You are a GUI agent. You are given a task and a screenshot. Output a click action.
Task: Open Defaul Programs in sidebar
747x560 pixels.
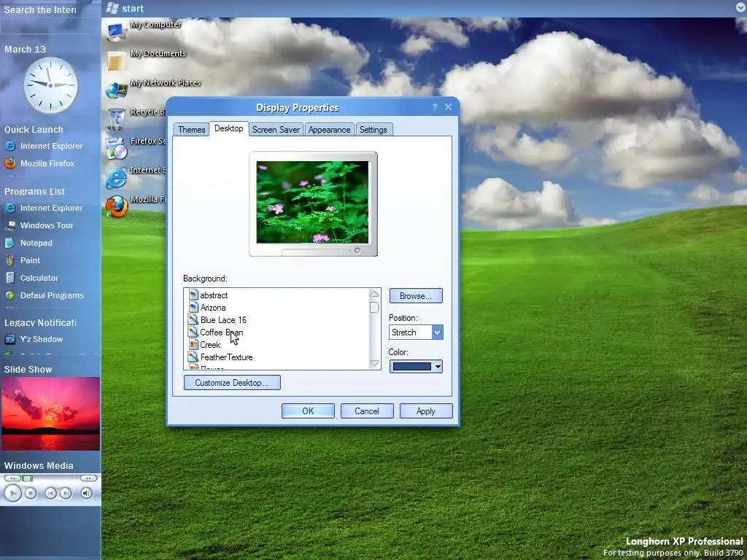(44, 296)
